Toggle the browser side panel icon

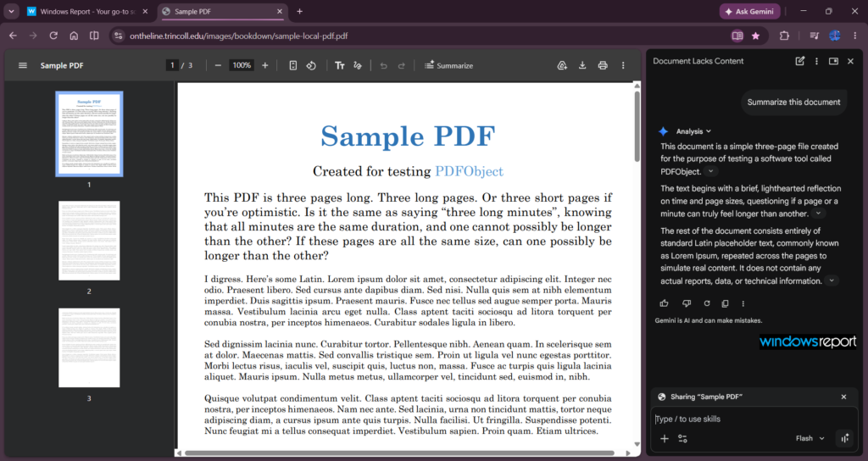[94, 36]
